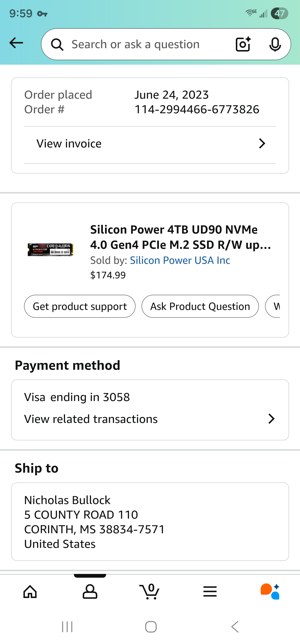Start voice search with microphone
The height and width of the screenshot is (644, 300).
click(x=275, y=44)
